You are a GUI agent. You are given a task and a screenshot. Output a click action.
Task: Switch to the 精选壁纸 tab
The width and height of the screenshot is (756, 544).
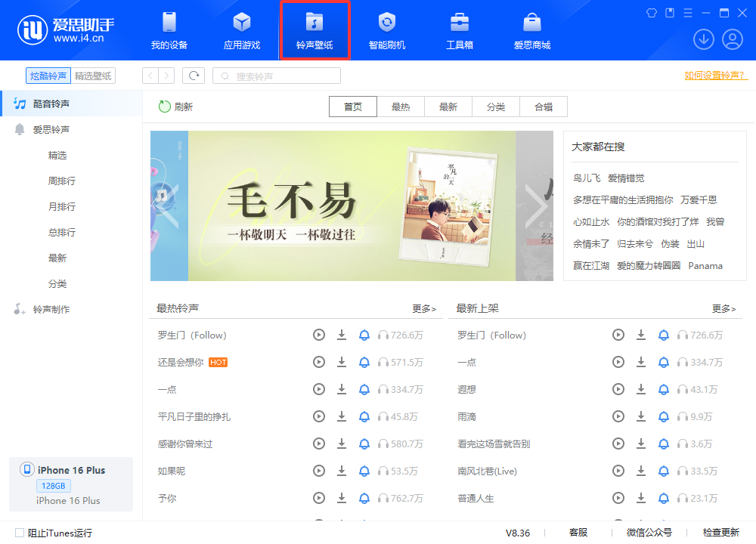coord(92,76)
